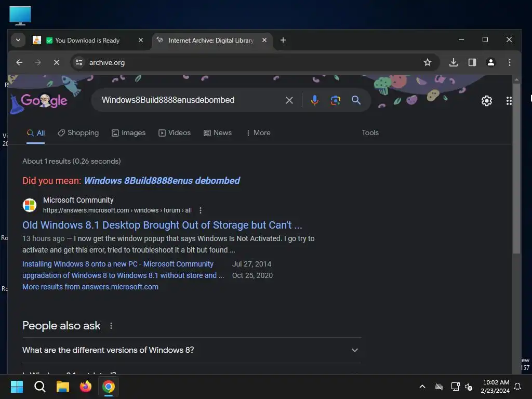Click OneDrive cloud tray icon
The width and height of the screenshot is (532, 399).
tap(438, 387)
